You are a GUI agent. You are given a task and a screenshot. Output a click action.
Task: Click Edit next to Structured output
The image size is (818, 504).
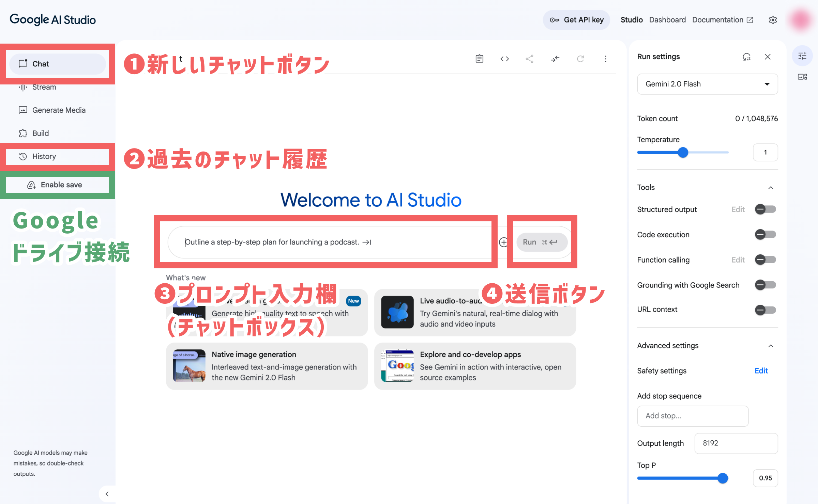pos(738,209)
